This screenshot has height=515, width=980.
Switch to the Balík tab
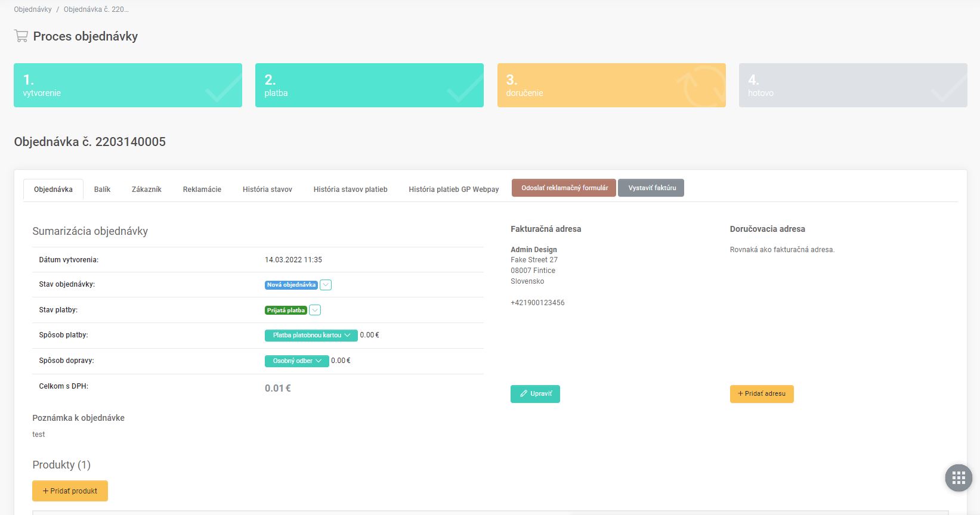(x=102, y=190)
